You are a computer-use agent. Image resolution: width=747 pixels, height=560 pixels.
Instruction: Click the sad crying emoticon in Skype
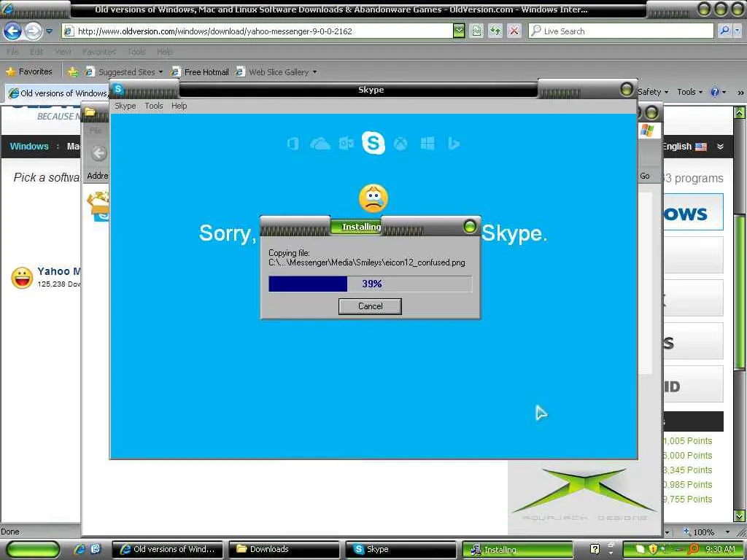[x=373, y=198]
